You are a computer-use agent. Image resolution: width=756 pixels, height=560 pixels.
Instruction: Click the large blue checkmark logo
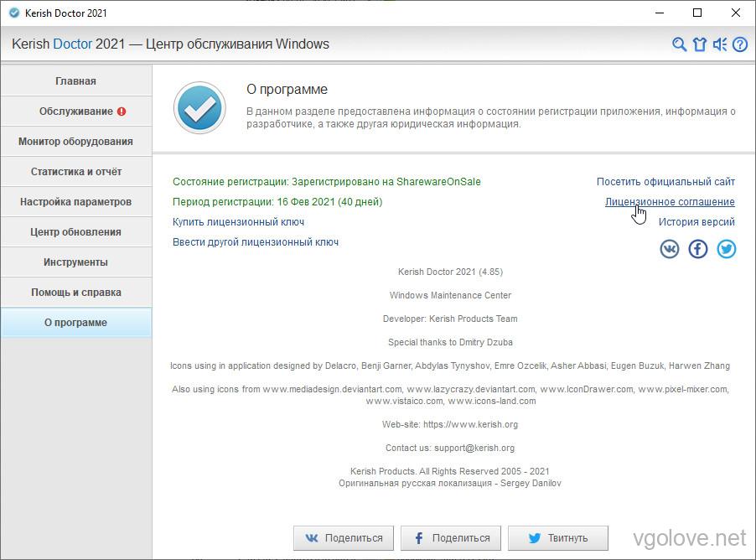coord(199,108)
